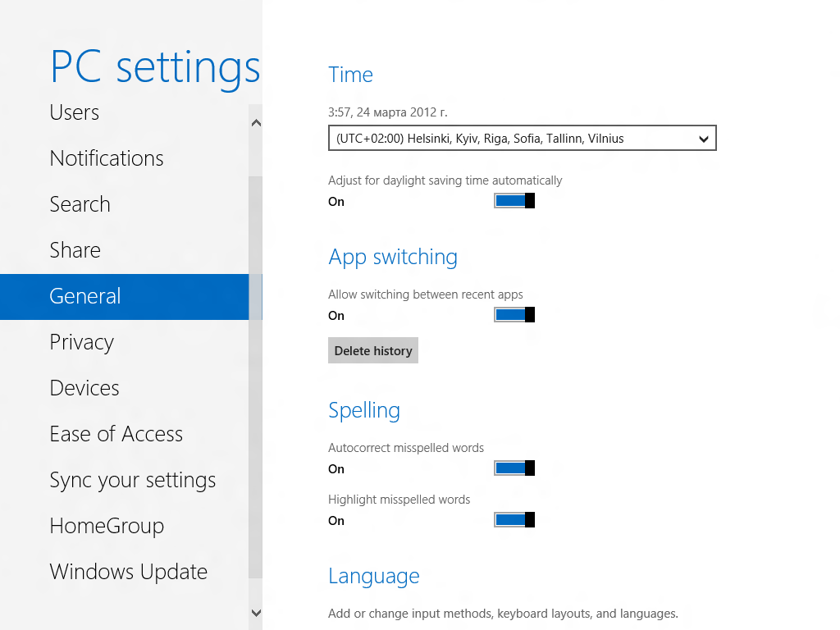This screenshot has width=840, height=630.
Task: Click the Spelling section heading
Action: point(364,411)
